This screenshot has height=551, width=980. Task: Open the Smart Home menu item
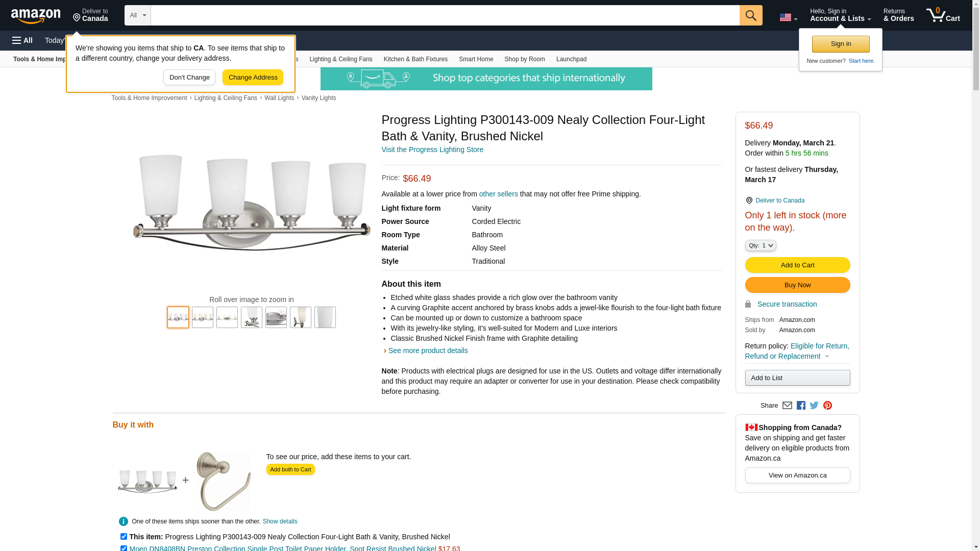click(x=476, y=59)
